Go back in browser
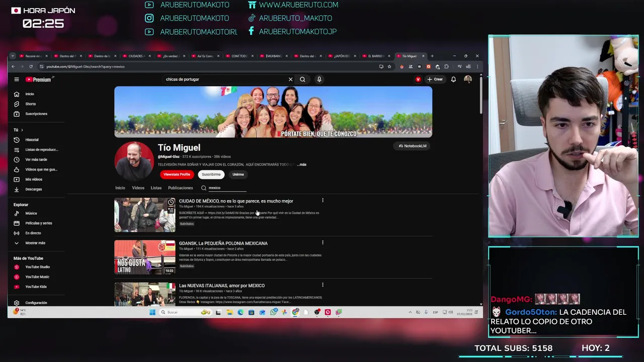 tap(13, 66)
